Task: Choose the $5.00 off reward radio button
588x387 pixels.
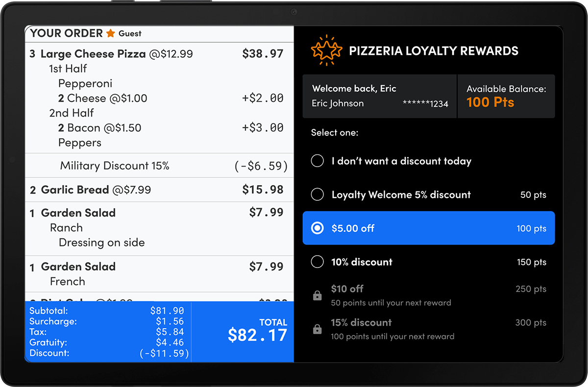Action: tap(318, 228)
